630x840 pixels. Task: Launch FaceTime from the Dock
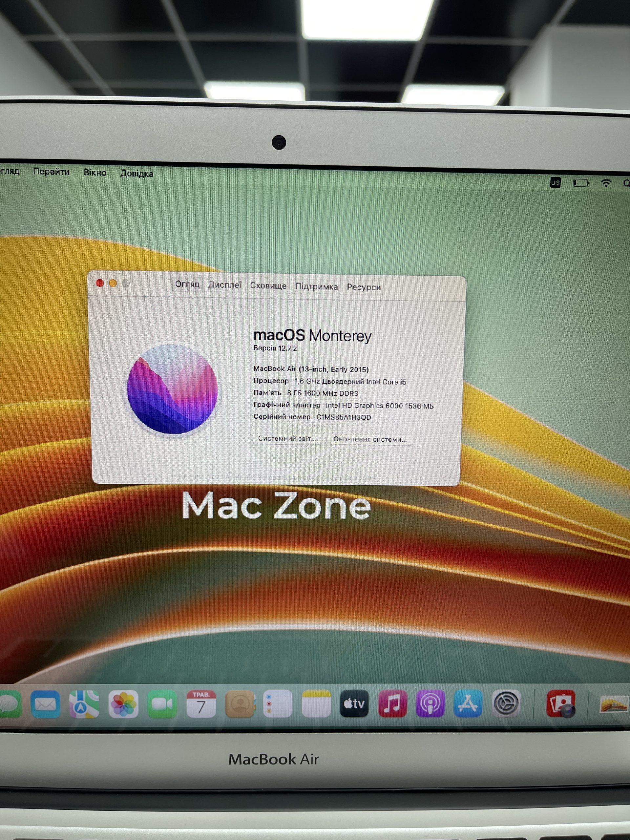(162, 704)
